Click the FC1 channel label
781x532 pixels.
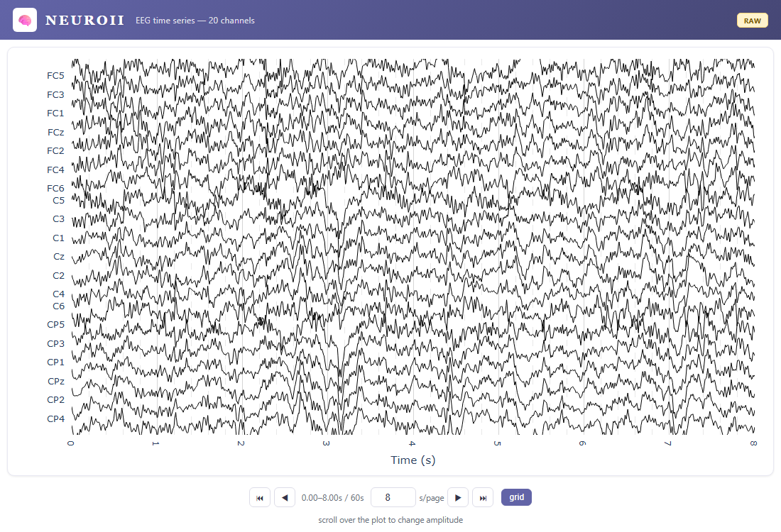(x=55, y=113)
